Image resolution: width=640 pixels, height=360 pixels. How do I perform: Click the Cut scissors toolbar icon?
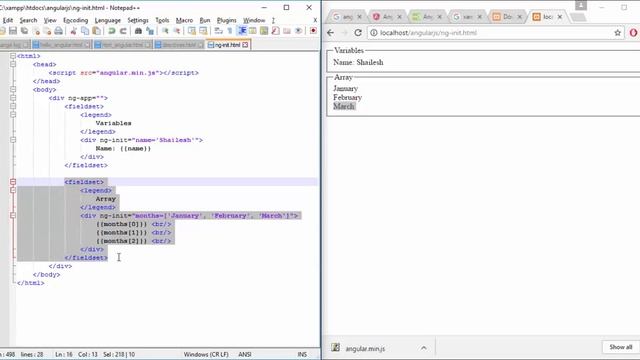[x=73, y=31]
